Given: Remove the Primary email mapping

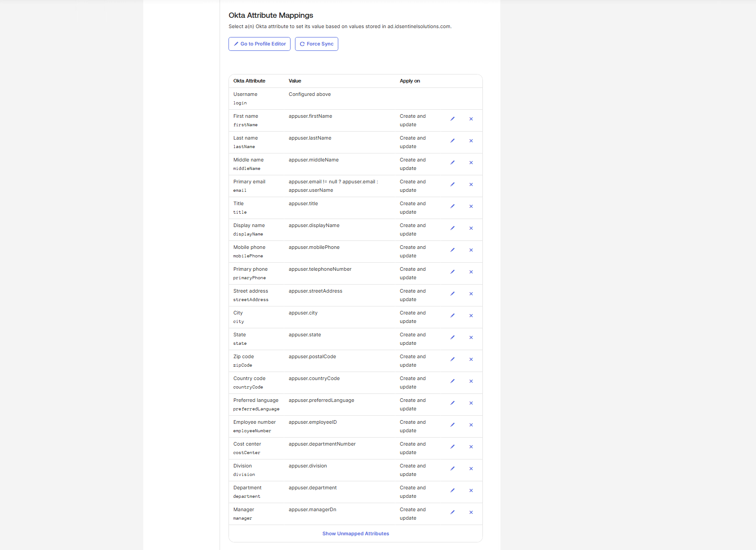Looking at the screenshot, I should coord(471,184).
